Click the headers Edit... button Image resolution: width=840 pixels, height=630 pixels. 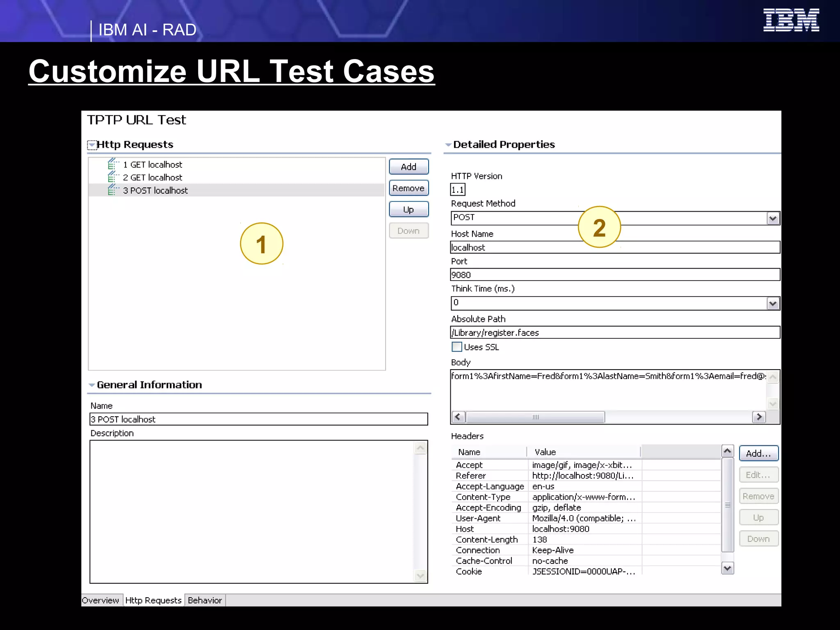[x=759, y=475]
